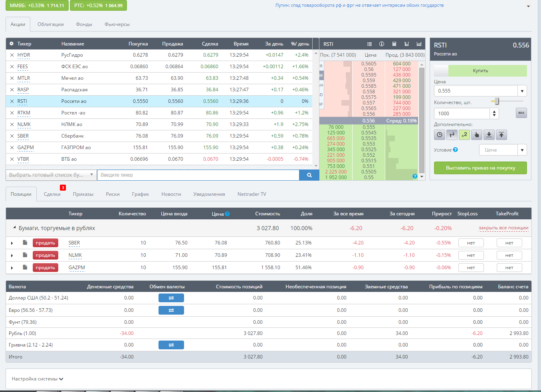
Task: Set quantity to maximum with MAX button
Action: pyautogui.click(x=521, y=113)
